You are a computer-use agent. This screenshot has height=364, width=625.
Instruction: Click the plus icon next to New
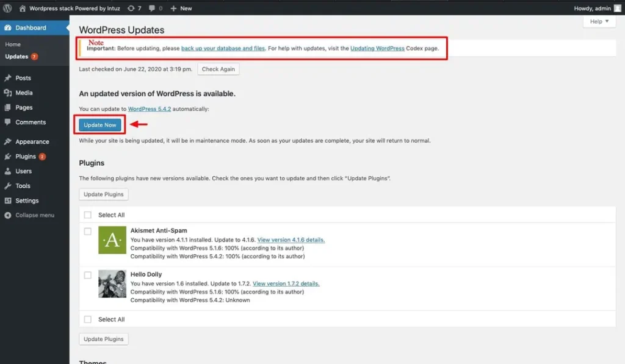click(173, 8)
